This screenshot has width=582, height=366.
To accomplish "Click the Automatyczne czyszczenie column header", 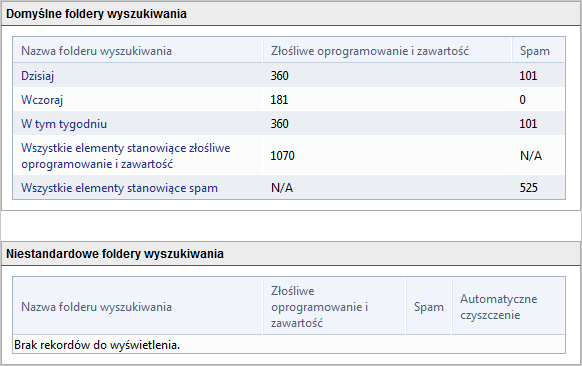I will click(498, 307).
